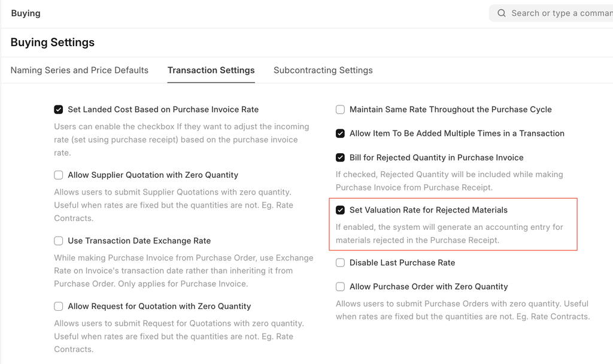Open the Subcontracting Settings tab

pos(323,70)
